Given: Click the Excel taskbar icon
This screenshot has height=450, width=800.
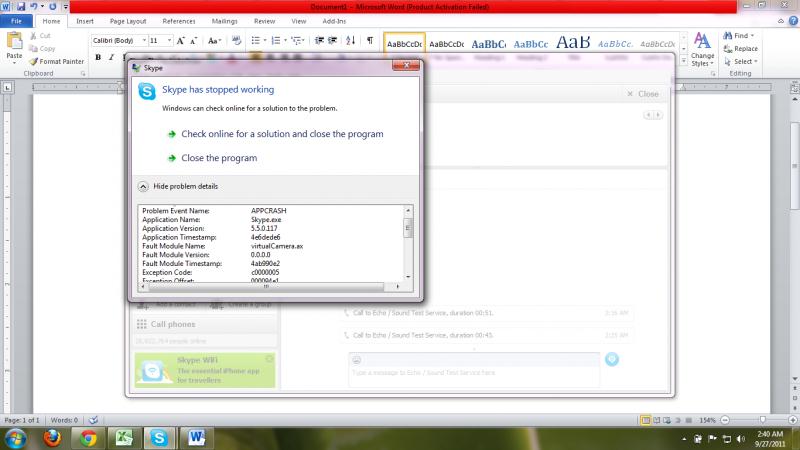Looking at the screenshot, I should point(123,437).
